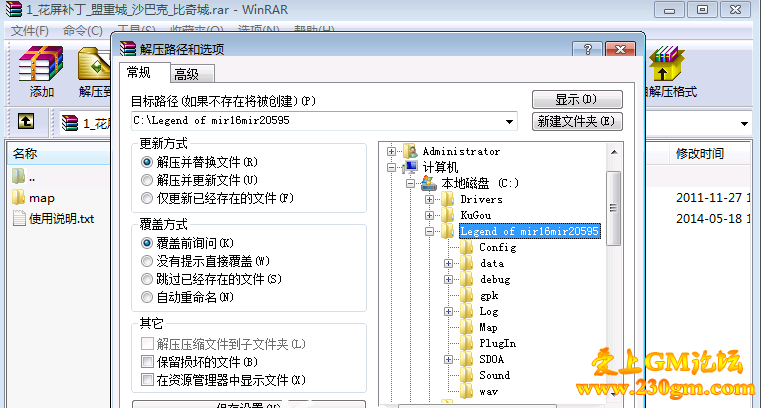
Task: Click the up one level arrow icon
Action: point(26,121)
